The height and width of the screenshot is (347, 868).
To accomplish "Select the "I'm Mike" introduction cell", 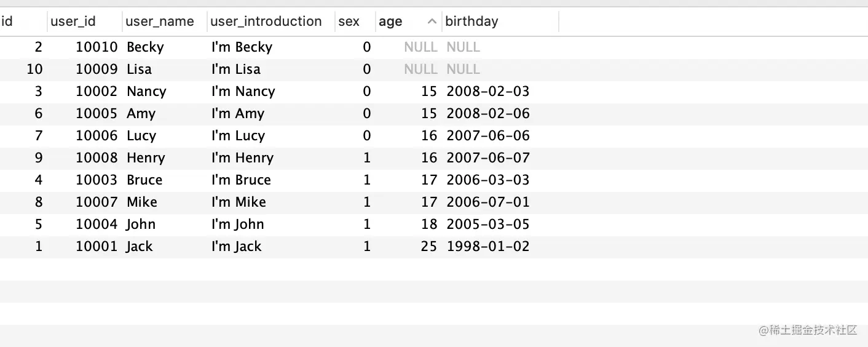I will [x=239, y=202].
